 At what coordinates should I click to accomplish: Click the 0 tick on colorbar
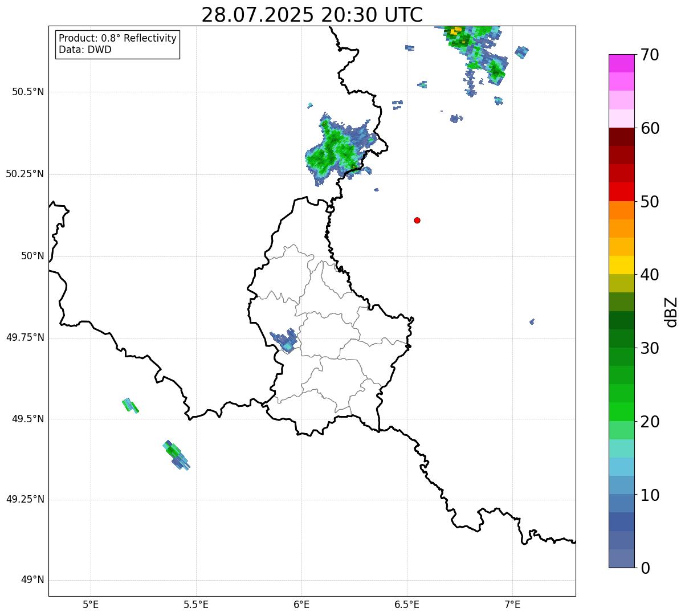[645, 568]
